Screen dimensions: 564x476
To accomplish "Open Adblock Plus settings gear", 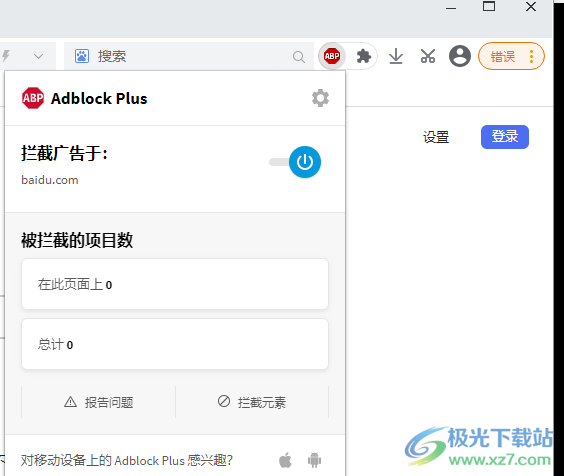I will click(320, 98).
